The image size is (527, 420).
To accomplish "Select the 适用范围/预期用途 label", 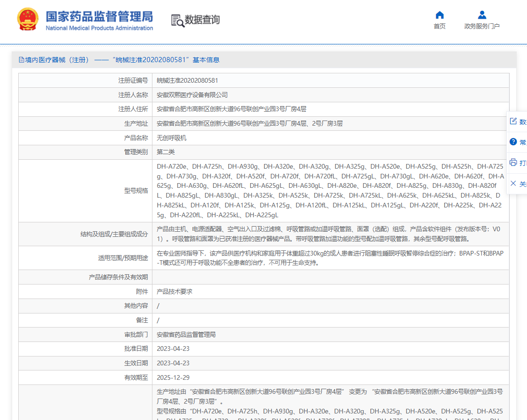I will point(123,258).
